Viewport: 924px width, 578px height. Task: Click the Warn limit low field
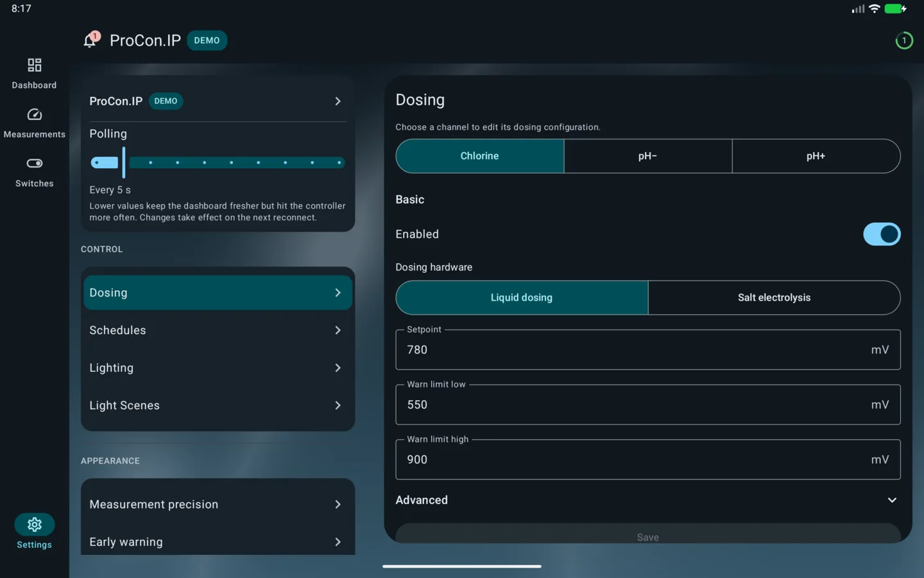point(647,405)
